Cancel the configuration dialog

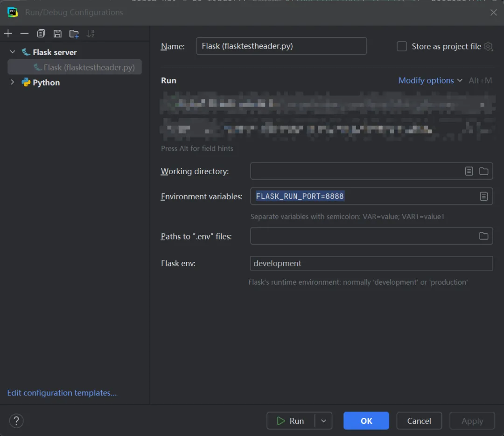point(419,421)
